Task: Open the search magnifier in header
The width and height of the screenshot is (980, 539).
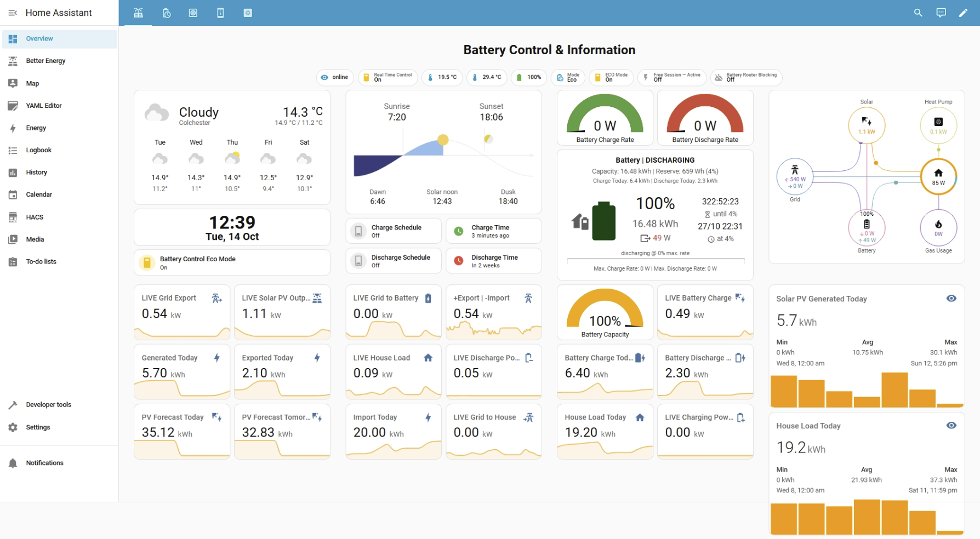Action: (918, 13)
